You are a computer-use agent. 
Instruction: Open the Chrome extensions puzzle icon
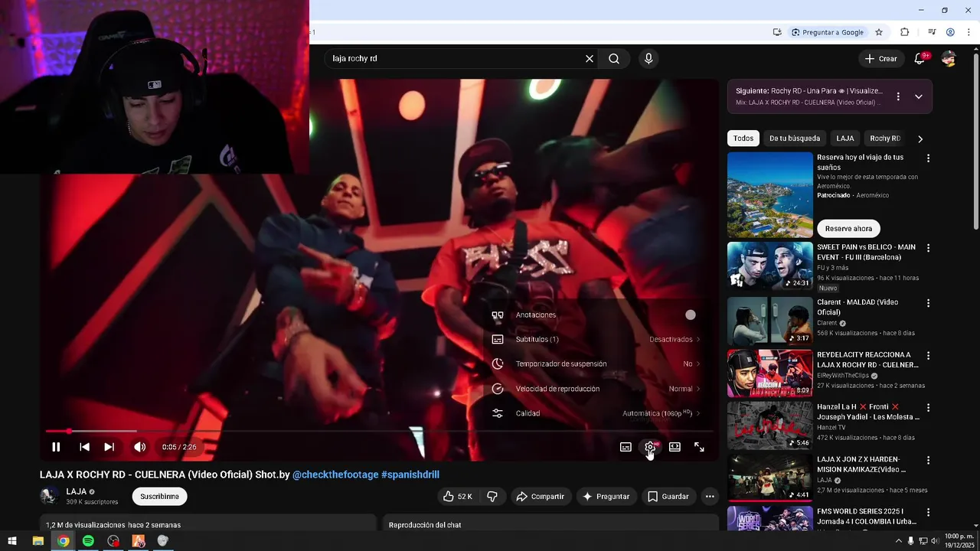[x=905, y=32]
